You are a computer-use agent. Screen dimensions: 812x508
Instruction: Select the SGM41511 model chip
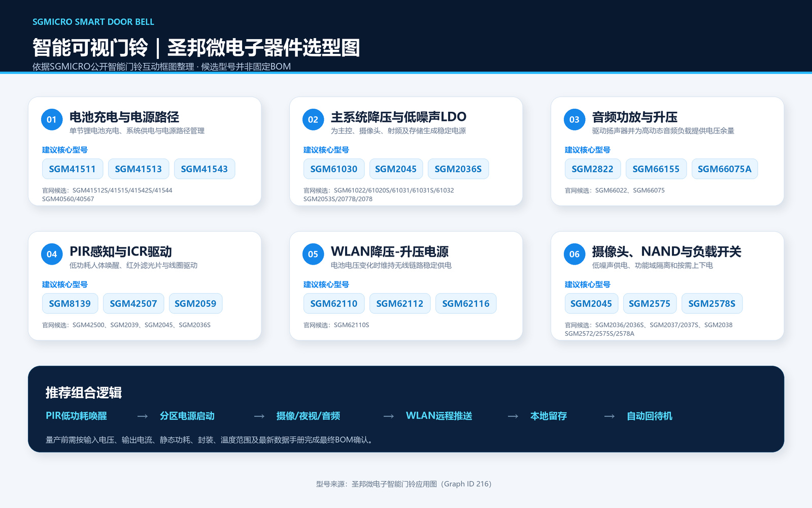click(x=73, y=169)
